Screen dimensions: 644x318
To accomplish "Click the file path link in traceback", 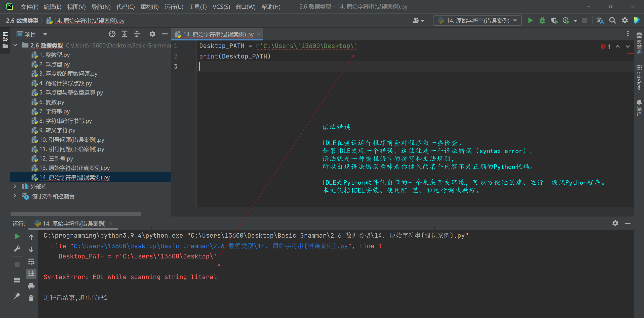I will tap(211, 246).
